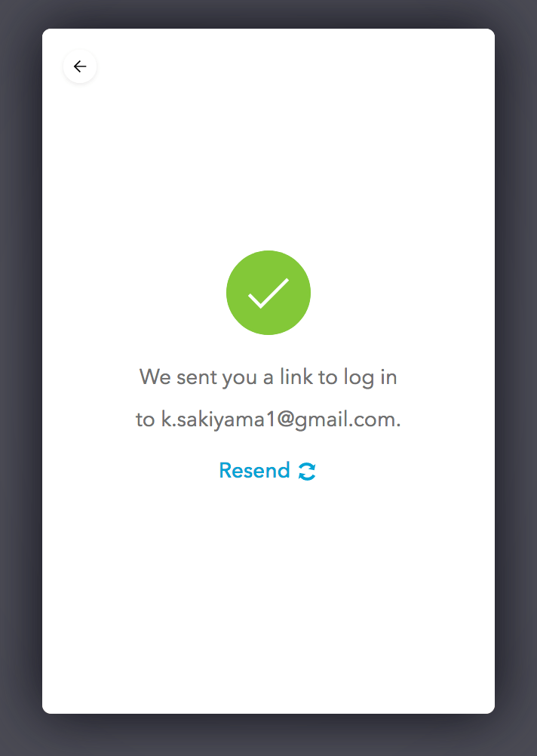Click empty white area below Resend
The height and width of the screenshot is (756, 537).
click(x=268, y=593)
